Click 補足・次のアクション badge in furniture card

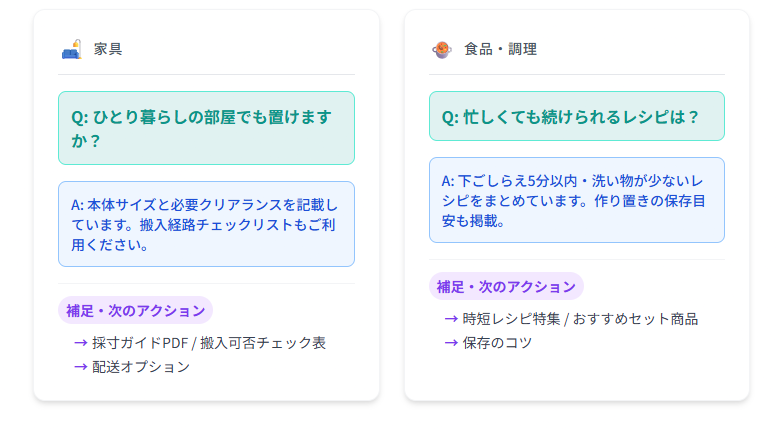(x=136, y=310)
